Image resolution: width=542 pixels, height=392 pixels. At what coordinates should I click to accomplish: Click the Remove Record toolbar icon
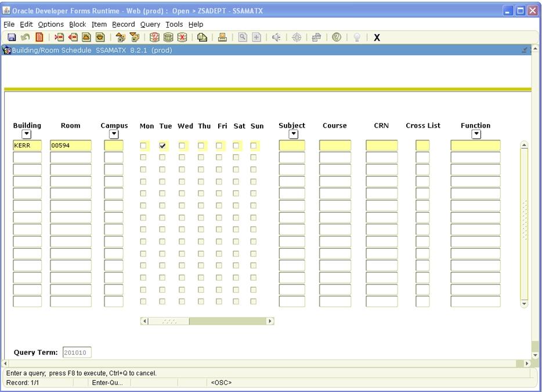[73, 37]
